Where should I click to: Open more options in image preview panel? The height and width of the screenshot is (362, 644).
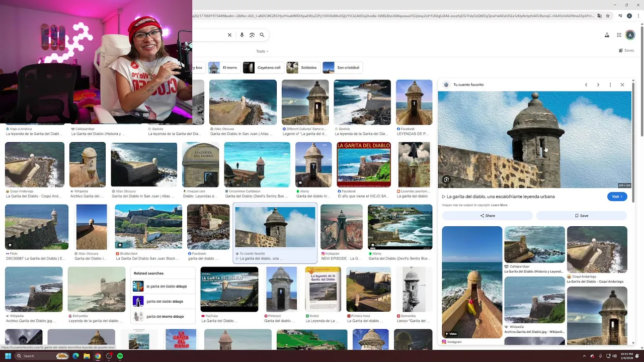[x=610, y=85]
